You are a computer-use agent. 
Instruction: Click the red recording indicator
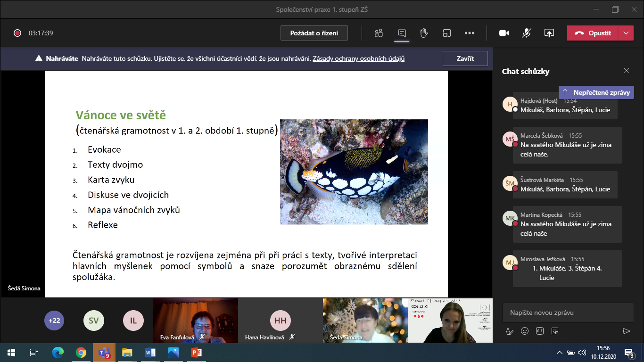click(17, 33)
